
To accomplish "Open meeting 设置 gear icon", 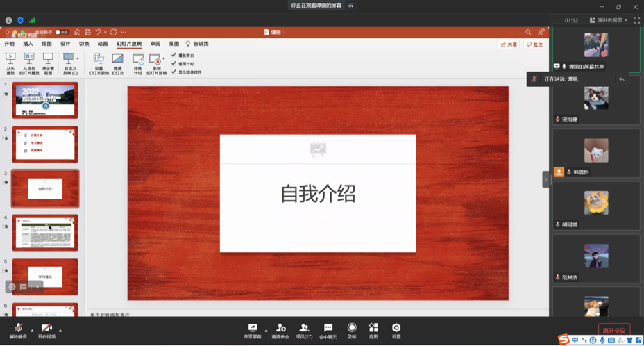I will click(396, 328).
